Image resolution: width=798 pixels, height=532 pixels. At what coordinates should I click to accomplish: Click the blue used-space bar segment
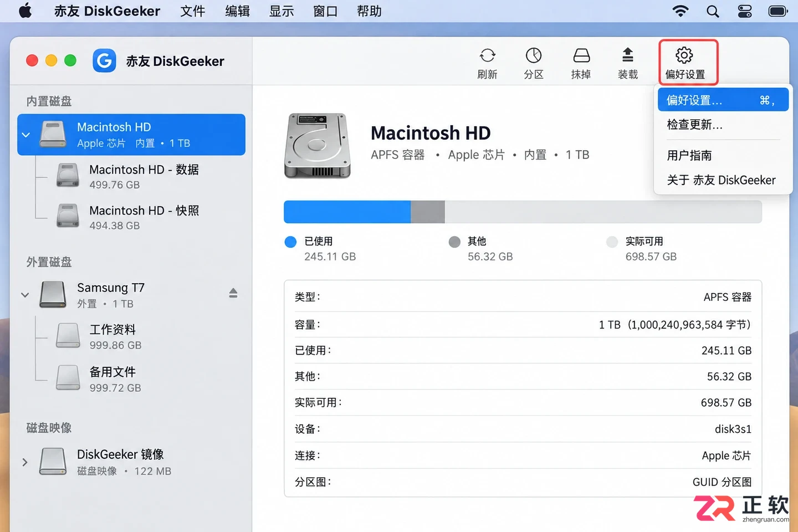[347, 212]
